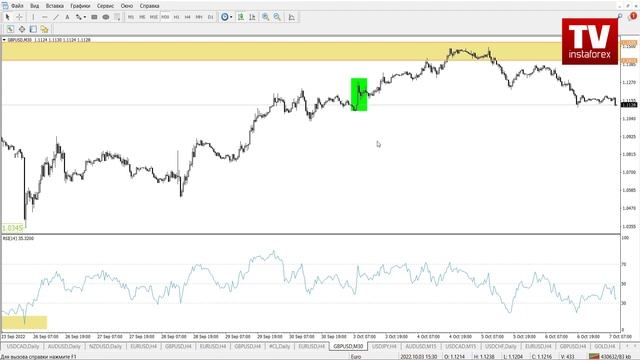Image resolution: width=640 pixels, height=360 pixels.
Task: Switch to the GOLD,H4 chart tab
Action: pos(604,346)
